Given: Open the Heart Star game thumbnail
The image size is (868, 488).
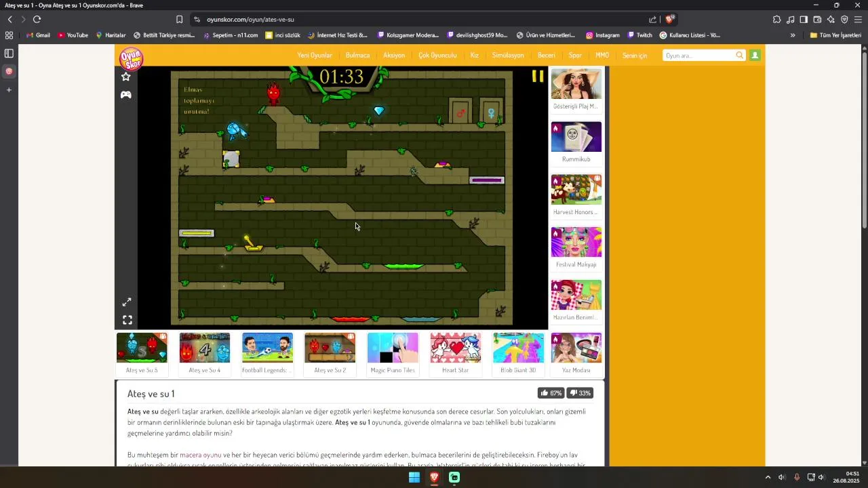Looking at the screenshot, I should point(456,353).
